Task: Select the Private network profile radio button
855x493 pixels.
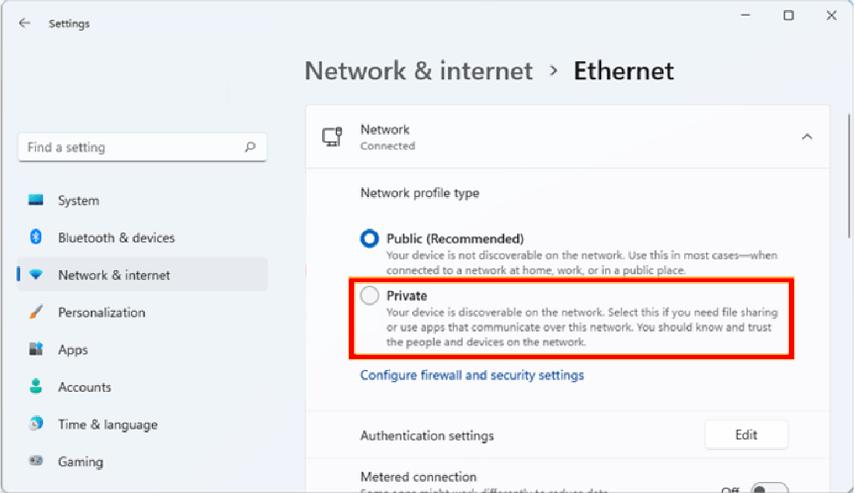Action: click(370, 296)
